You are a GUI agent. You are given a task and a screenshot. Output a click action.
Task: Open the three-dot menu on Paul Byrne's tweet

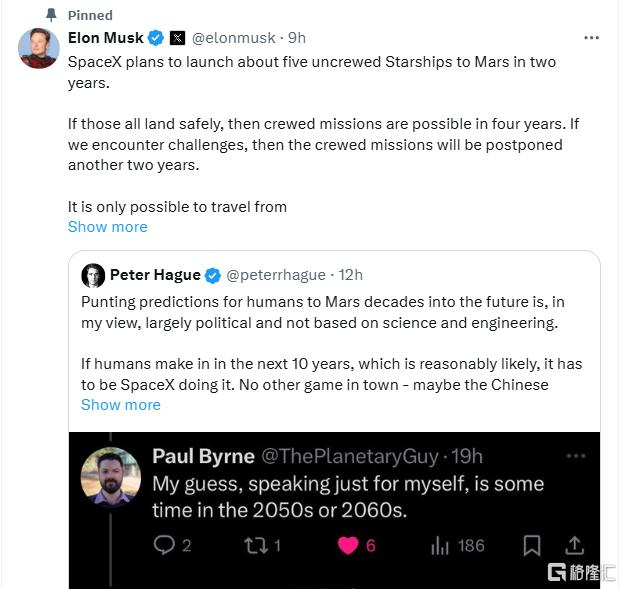[x=575, y=456]
